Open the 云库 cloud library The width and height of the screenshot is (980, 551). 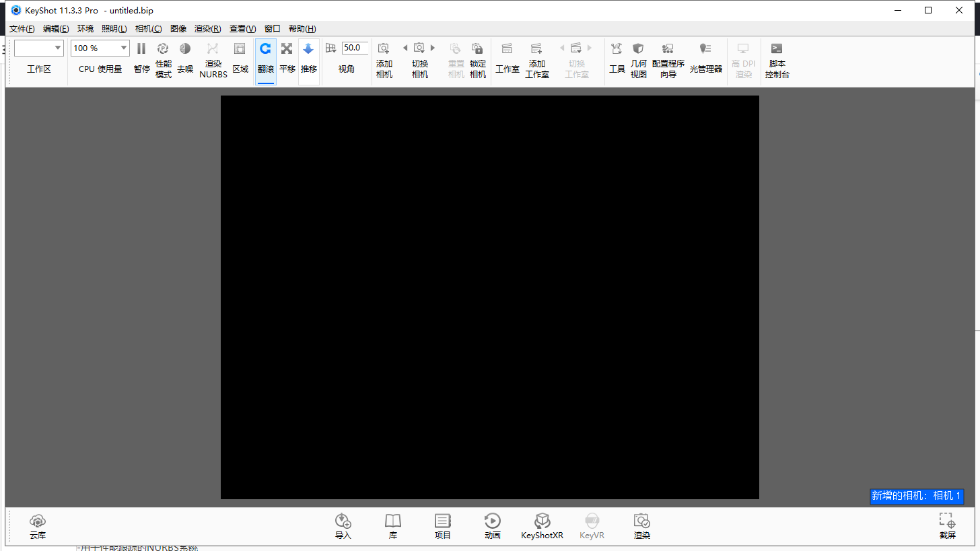(38, 527)
